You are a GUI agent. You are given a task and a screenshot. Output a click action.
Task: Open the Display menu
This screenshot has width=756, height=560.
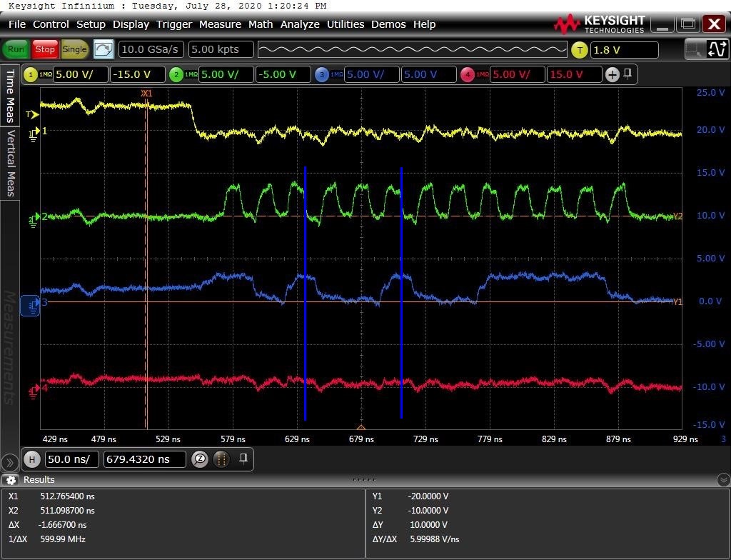[x=131, y=24]
